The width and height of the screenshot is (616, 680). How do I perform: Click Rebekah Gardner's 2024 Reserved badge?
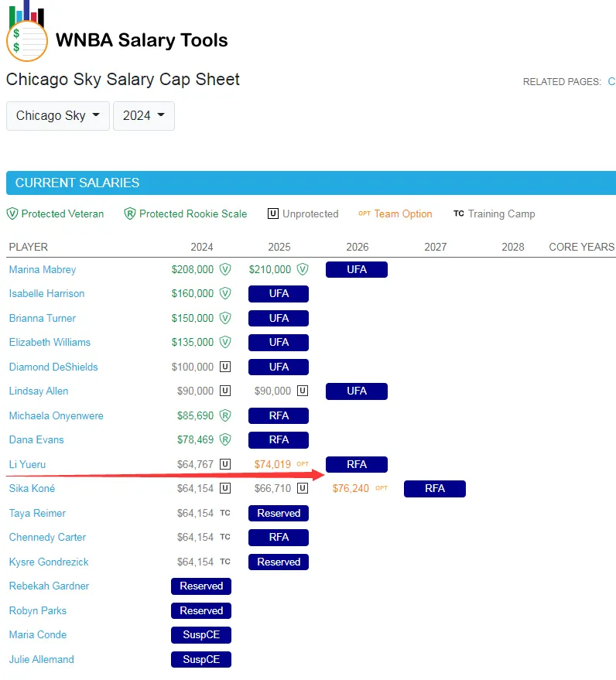(201, 586)
